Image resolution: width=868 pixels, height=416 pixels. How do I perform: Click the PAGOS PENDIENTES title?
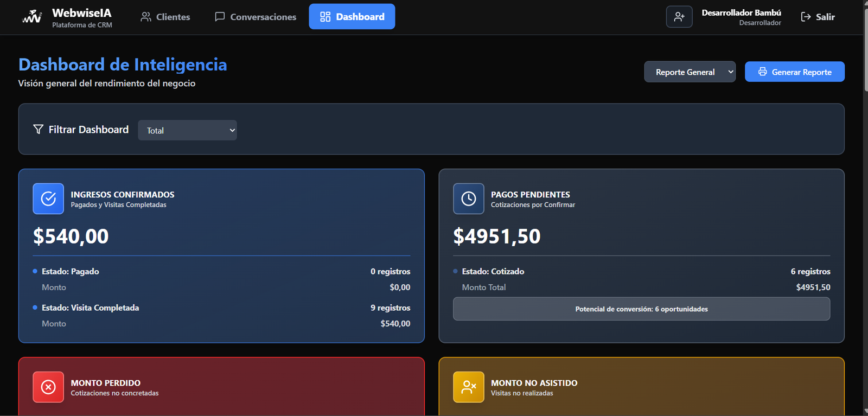531,194
